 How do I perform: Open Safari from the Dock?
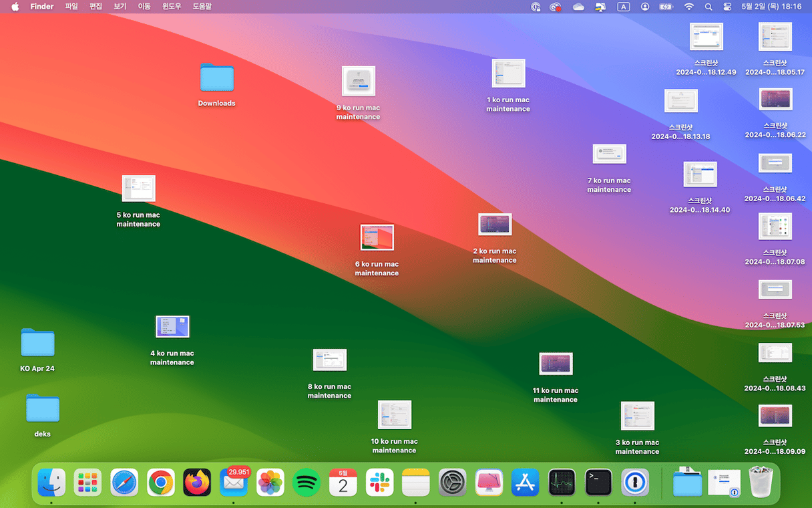pyautogui.click(x=124, y=482)
